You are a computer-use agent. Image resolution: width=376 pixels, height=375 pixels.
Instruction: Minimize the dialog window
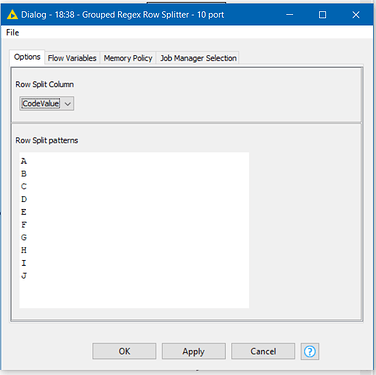(x=290, y=15)
